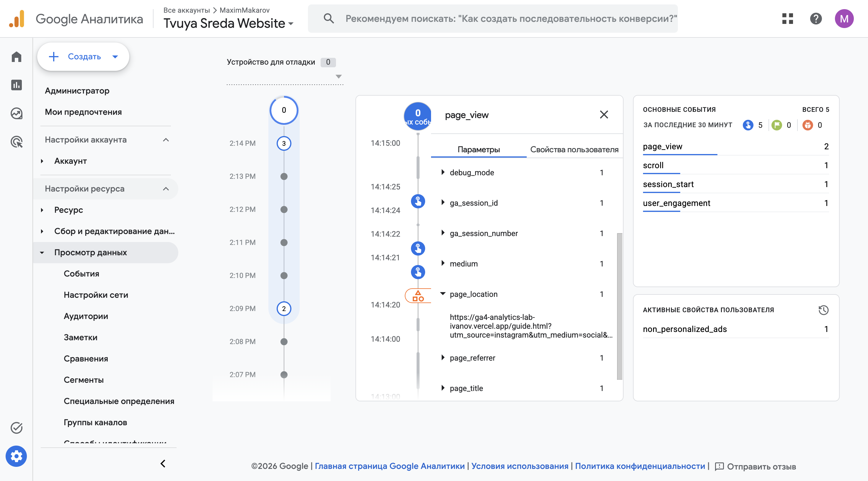Open Условия использования link
Viewport: 868px width, 481px height.
(x=520, y=466)
